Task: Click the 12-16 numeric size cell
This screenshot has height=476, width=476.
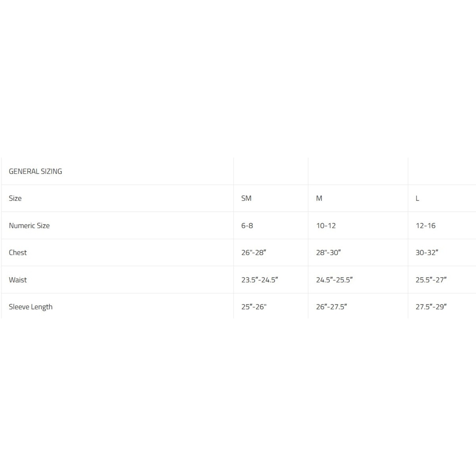Action: [x=425, y=226]
